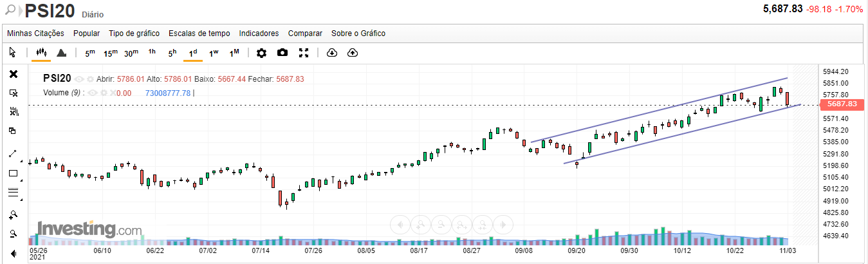
Task: Open the Tipo de gráfico dropdown
Action: (x=134, y=33)
